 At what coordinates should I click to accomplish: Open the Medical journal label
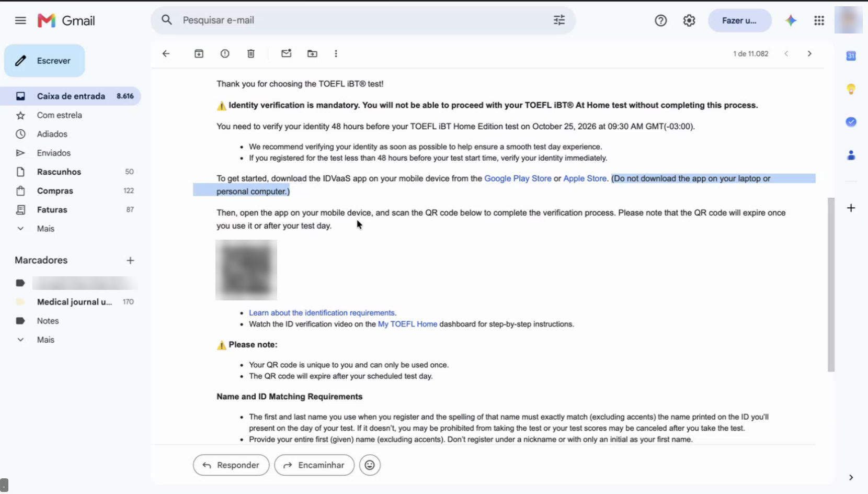71,302
